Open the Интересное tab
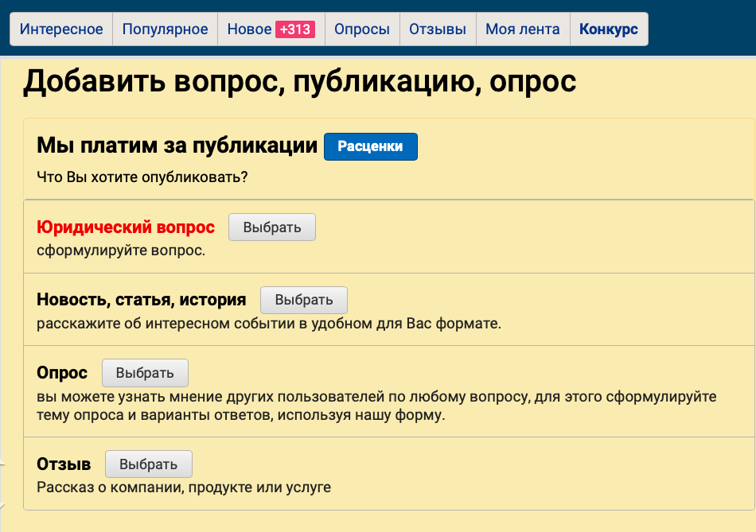The width and height of the screenshot is (756, 532). coord(61,29)
